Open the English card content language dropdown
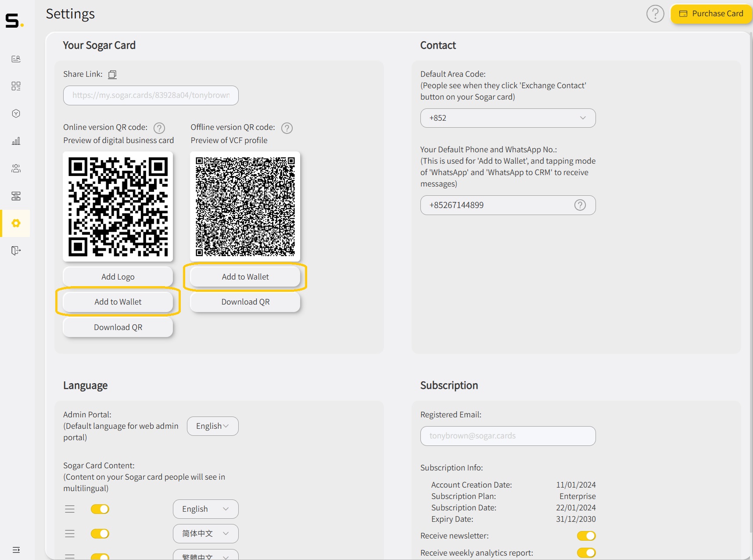Image resolution: width=753 pixels, height=560 pixels. coord(206,509)
